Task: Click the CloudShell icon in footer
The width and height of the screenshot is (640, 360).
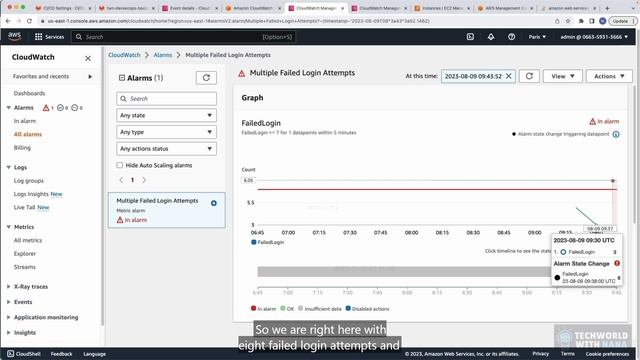Action: click(11, 353)
